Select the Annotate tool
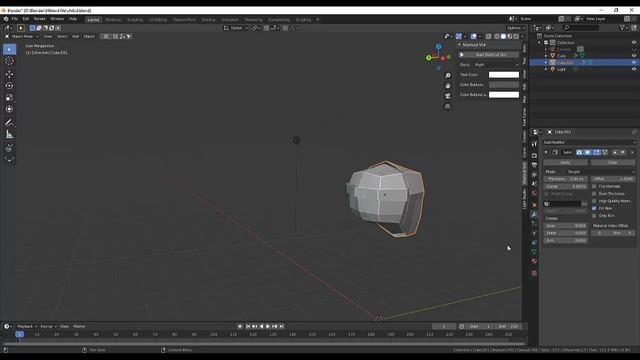The image size is (640, 360). (x=9, y=122)
